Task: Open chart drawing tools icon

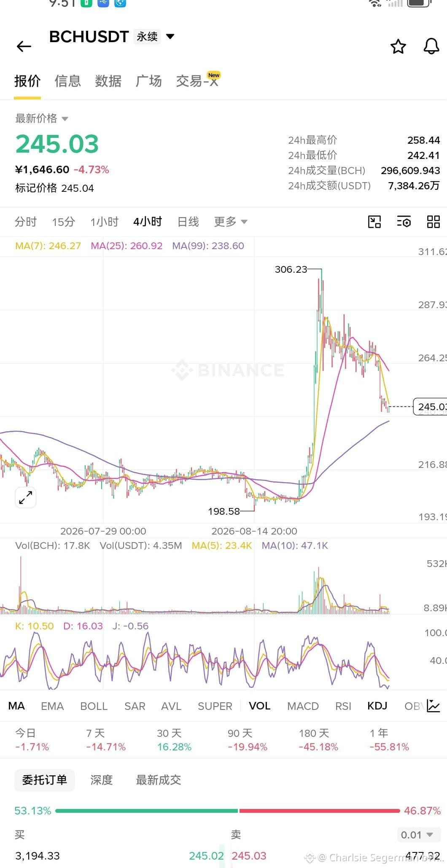Action: 374,222
